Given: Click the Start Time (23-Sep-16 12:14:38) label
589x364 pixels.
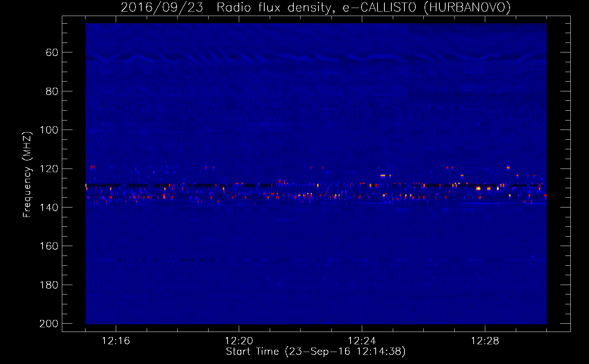Looking at the screenshot, I should point(316,352).
